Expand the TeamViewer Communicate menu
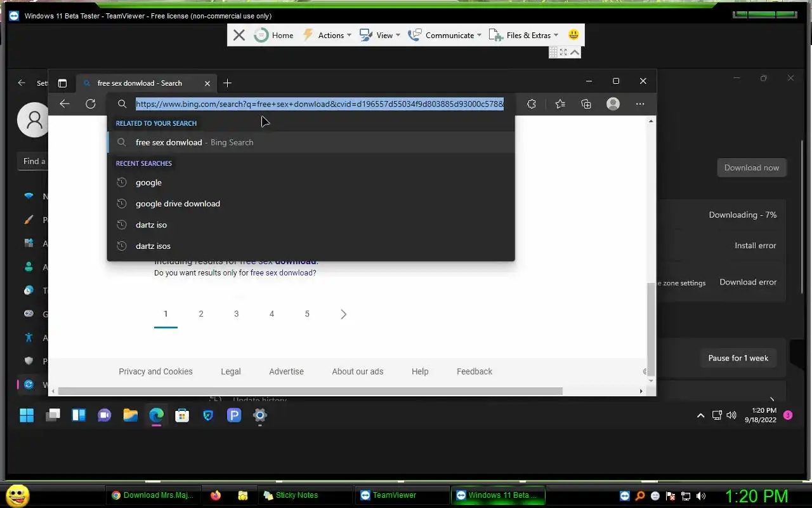Screen dimensions: 812x508 click(x=444, y=36)
